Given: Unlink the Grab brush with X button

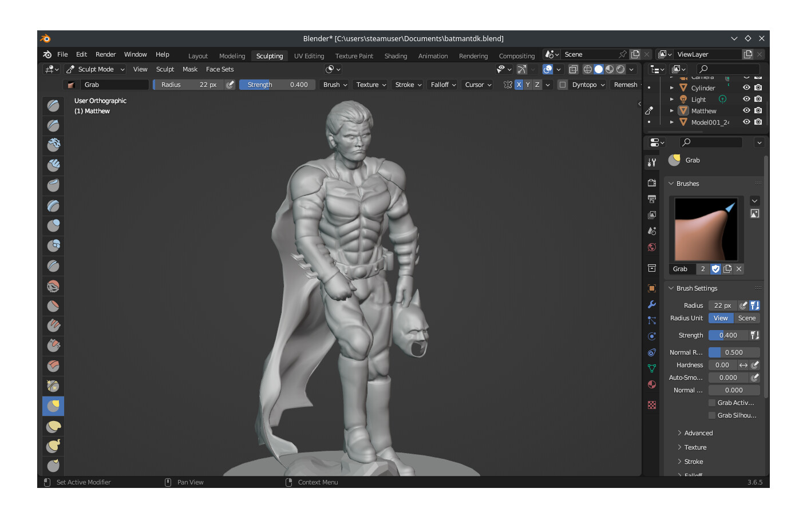Looking at the screenshot, I should point(739,269).
